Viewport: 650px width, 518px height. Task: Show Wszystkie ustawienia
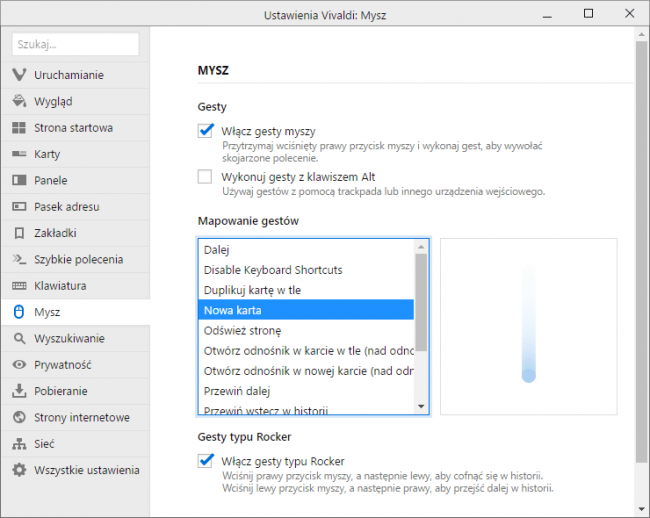(75, 470)
